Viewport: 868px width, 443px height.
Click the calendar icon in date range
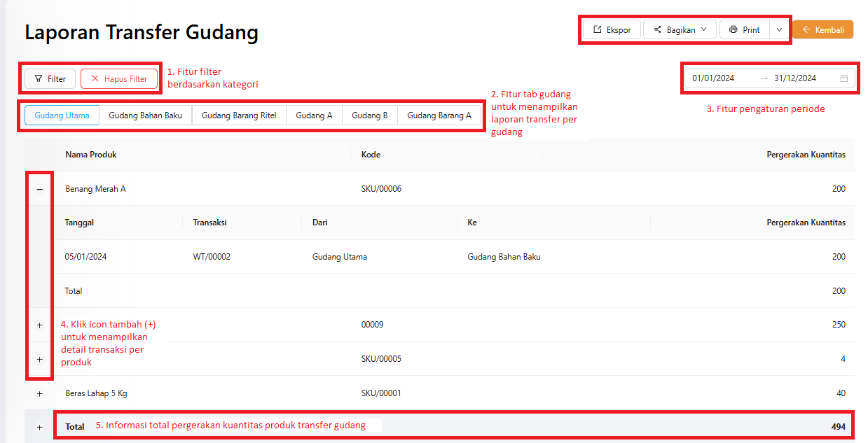pyautogui.click(x=844, y=78)
